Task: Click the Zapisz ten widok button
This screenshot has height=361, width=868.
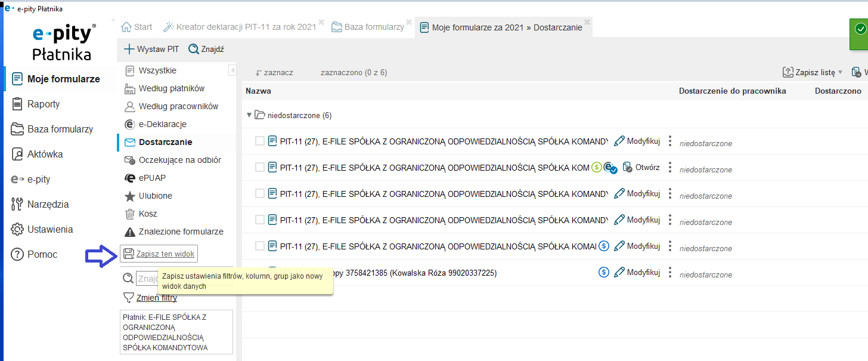Action: click(159, 254)
